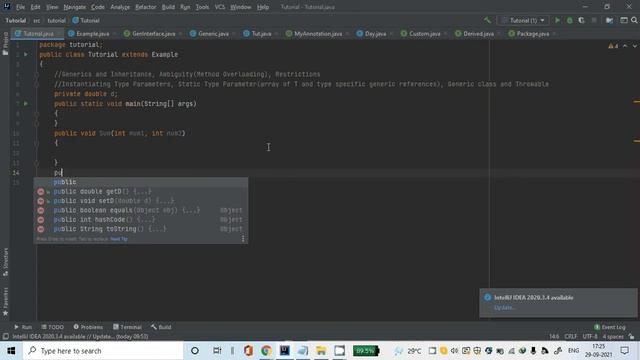Switch to Day.java tab

(375, 33)
